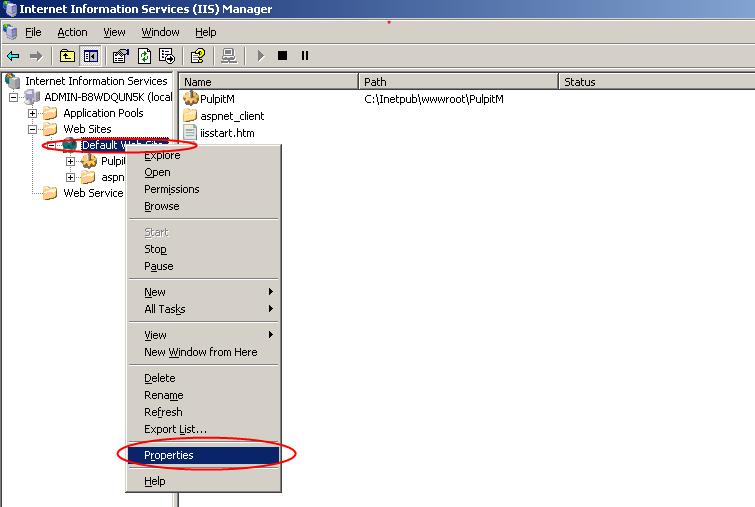Select the Web Sites tree label
Screen dimensions: 755x507
(87, 129)
